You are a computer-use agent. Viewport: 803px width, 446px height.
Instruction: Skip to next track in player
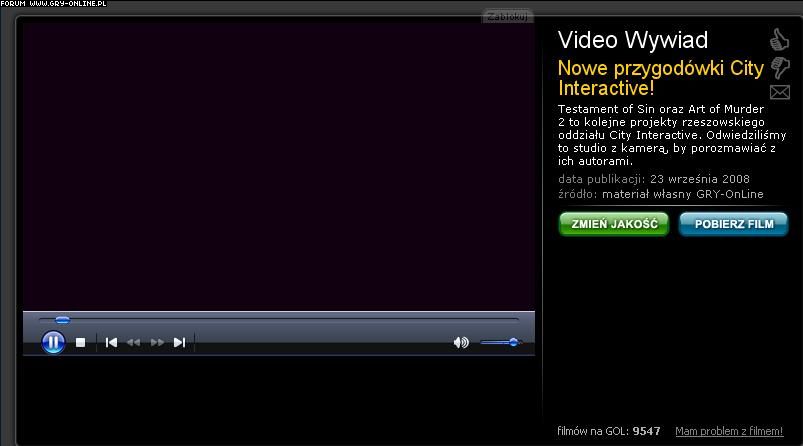pyautogui.click(x=179, y=342)
